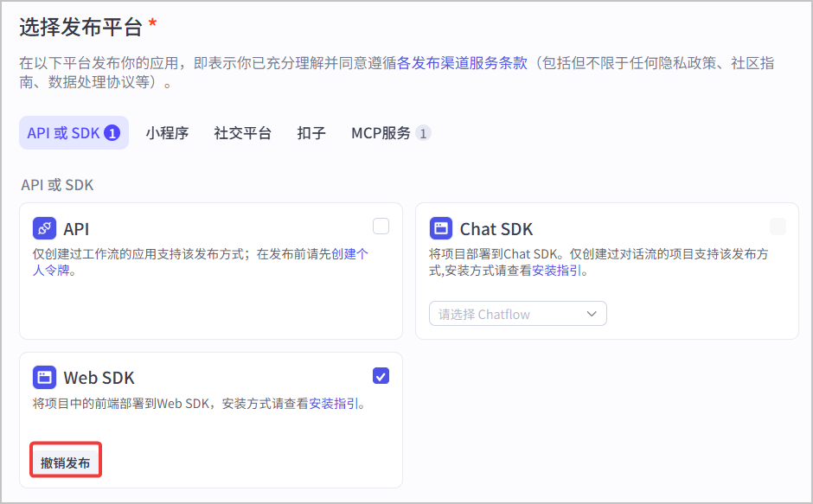Click the Web SDK card title
Screen dimensions: 813x504
99,378
